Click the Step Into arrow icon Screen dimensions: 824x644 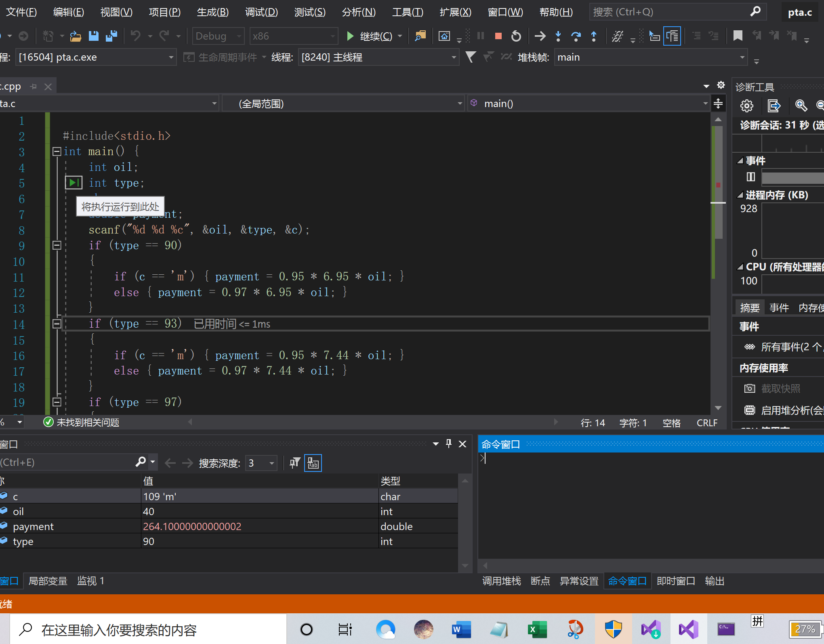[x=558, y=36]
